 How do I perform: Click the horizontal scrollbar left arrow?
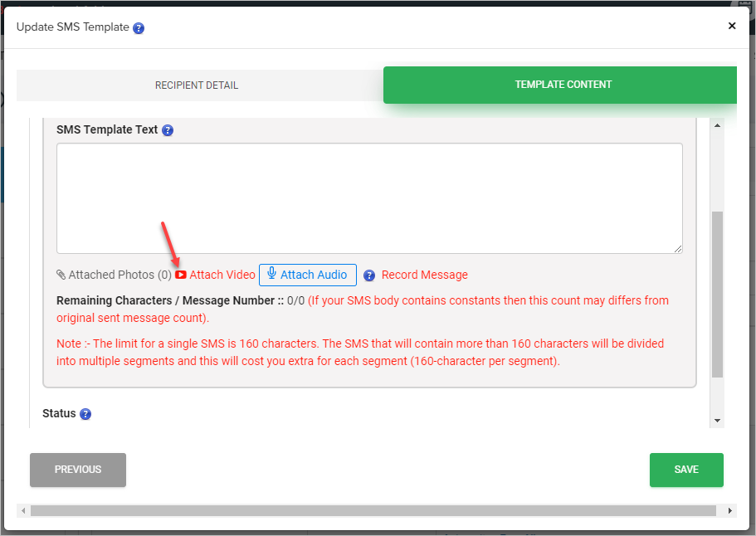point(23,510)
